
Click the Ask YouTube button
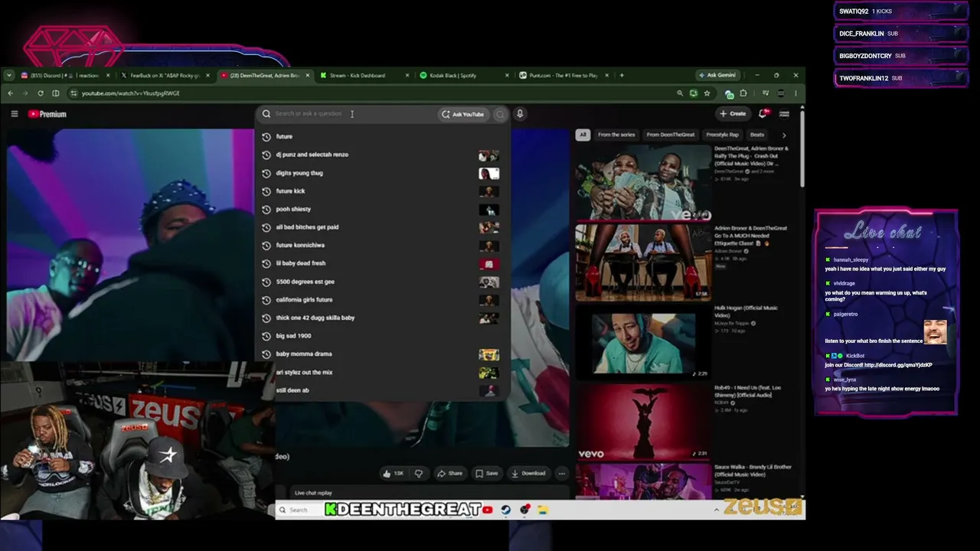pos(463,114)
